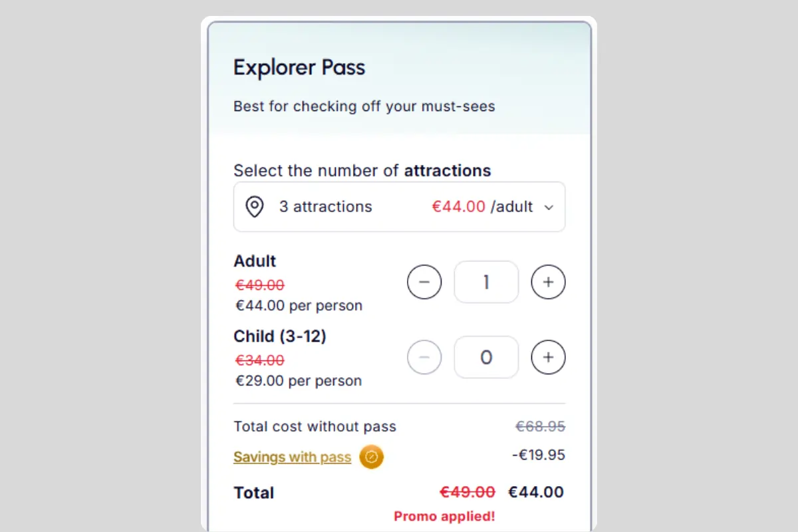Click the plus icon to add an adult
Viewport: 798px width, 532px height.
pos(548,282)
